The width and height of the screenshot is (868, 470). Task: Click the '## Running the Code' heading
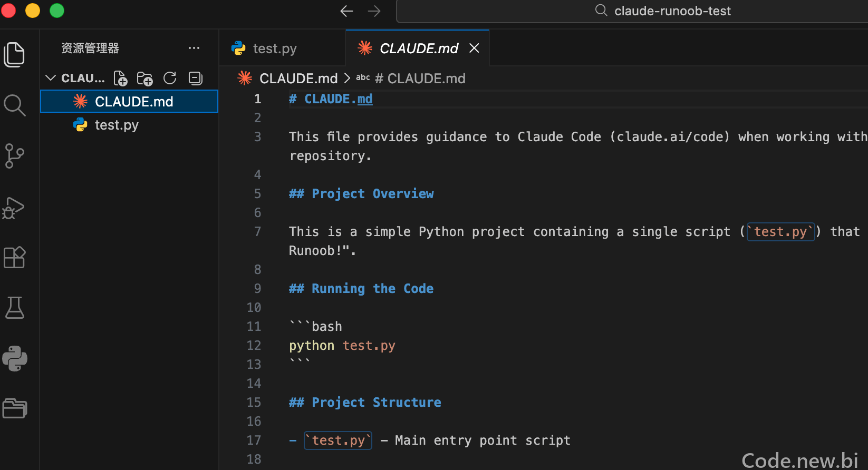(361, 289)
